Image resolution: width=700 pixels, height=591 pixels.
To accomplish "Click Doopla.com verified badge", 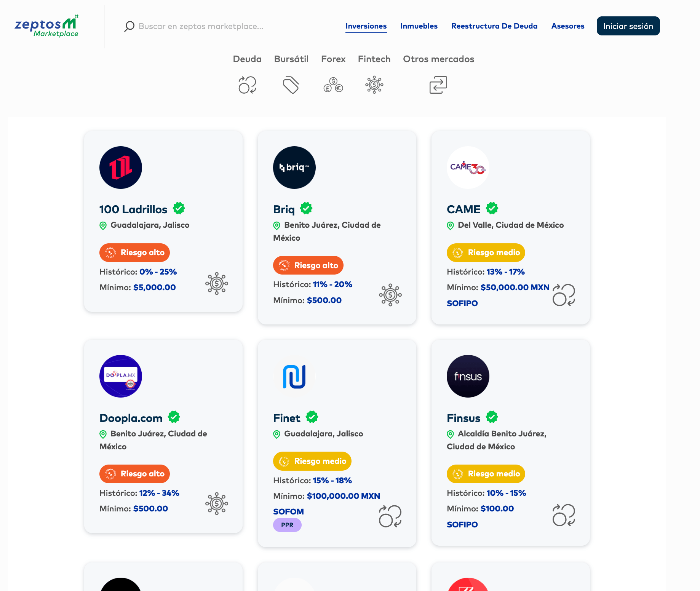I will (174, 417).
